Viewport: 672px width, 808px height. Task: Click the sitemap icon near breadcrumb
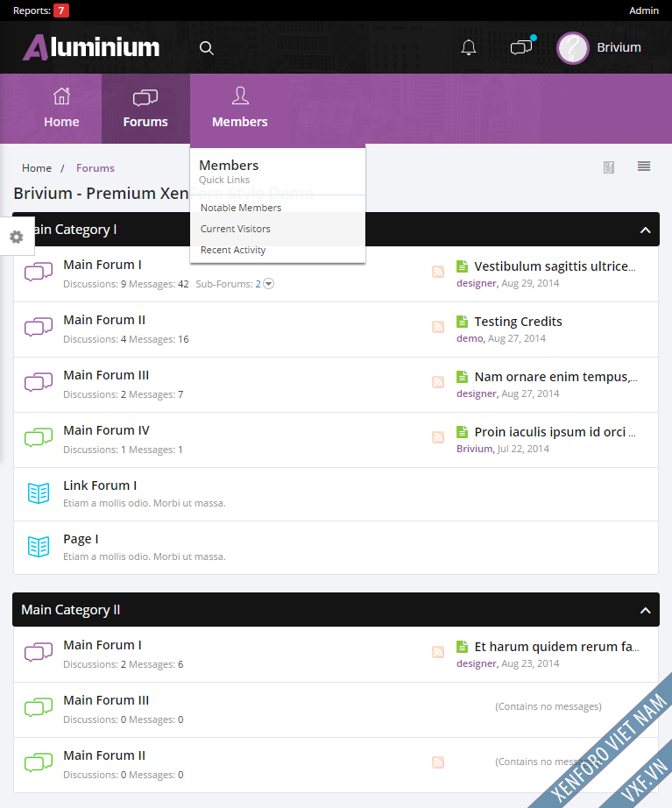[609, 167]
